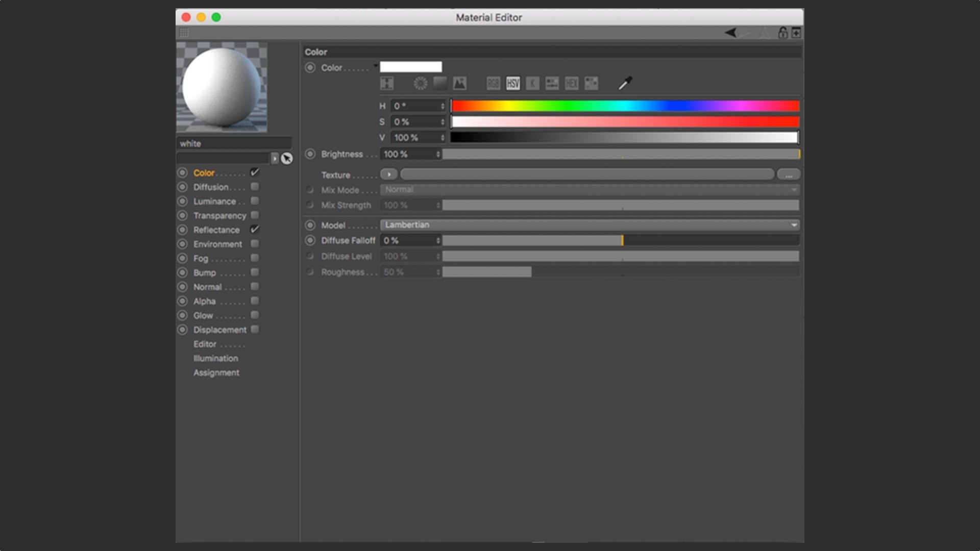Viewport: 980px width, 551px height.
Task: Switch to HEX color mode
Action: 572,83
